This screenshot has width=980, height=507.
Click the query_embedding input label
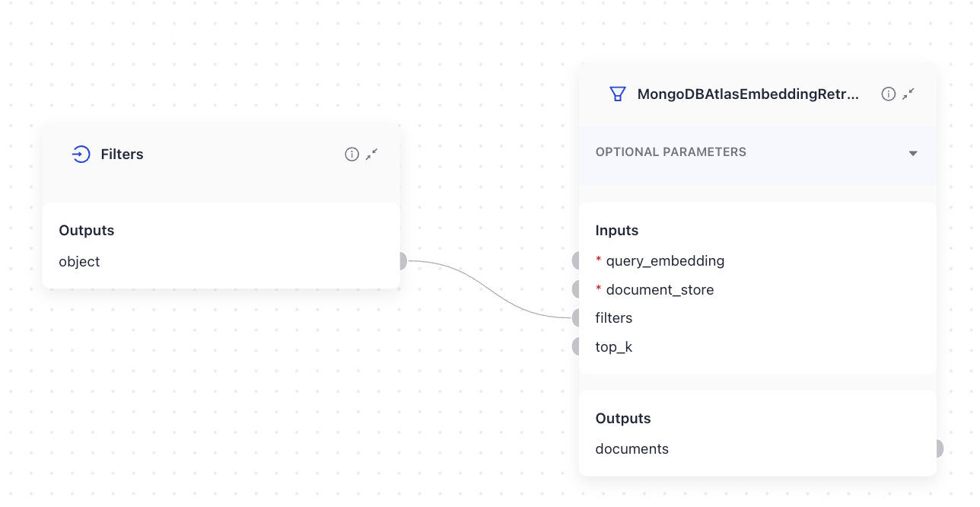(x=665, y=261)
